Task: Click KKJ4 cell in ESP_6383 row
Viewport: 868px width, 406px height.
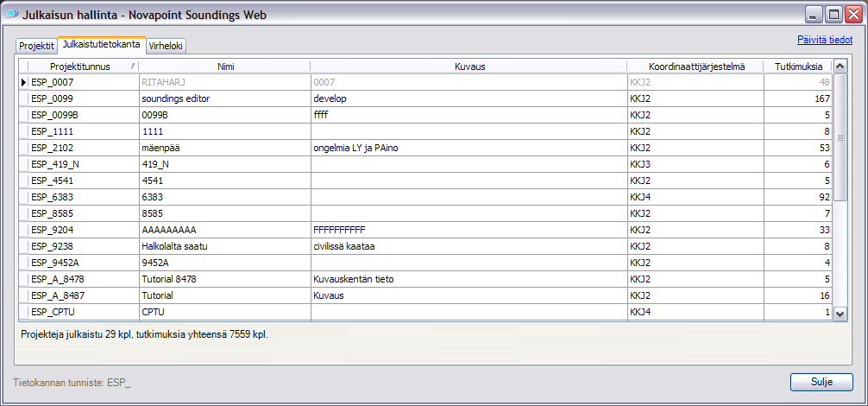Action: pos(695,197)
